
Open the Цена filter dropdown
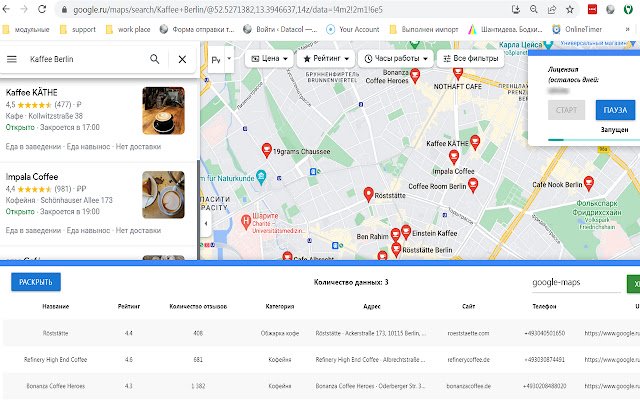tap(269, 58)
